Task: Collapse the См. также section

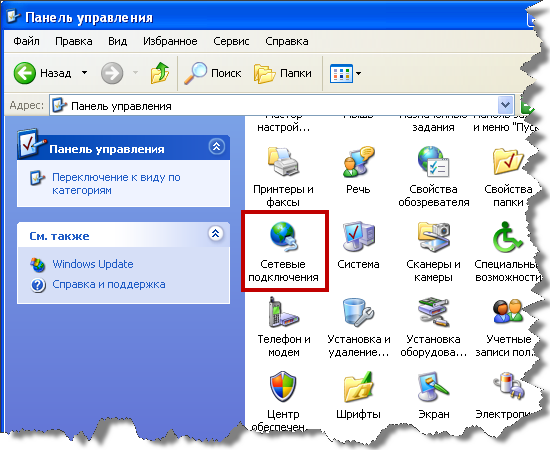Action: pos(216,233)
